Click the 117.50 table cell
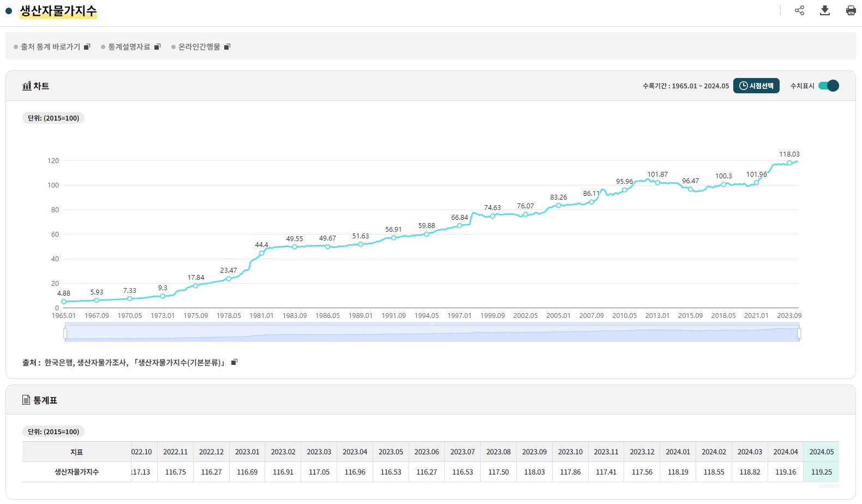 pos(498,472)
